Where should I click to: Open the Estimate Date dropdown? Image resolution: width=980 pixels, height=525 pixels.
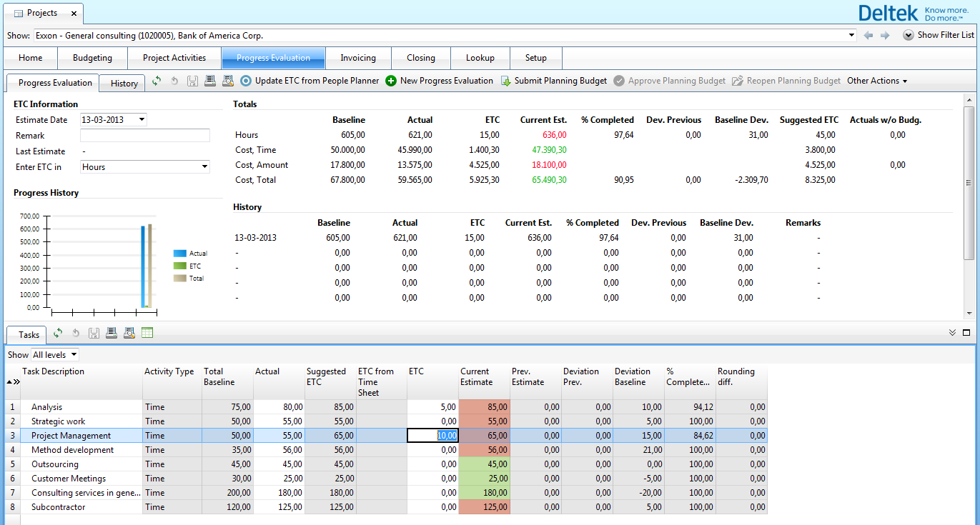(x=142, y=120)
